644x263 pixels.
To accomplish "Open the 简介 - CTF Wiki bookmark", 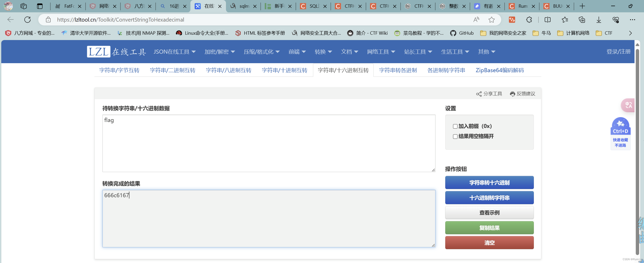I will point(367,33).
